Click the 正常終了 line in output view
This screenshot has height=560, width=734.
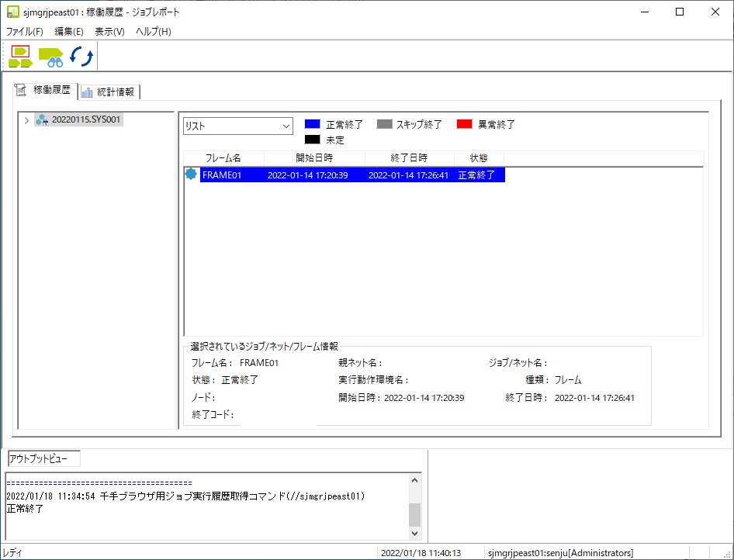pyautogui.click(x=25, y=509)
